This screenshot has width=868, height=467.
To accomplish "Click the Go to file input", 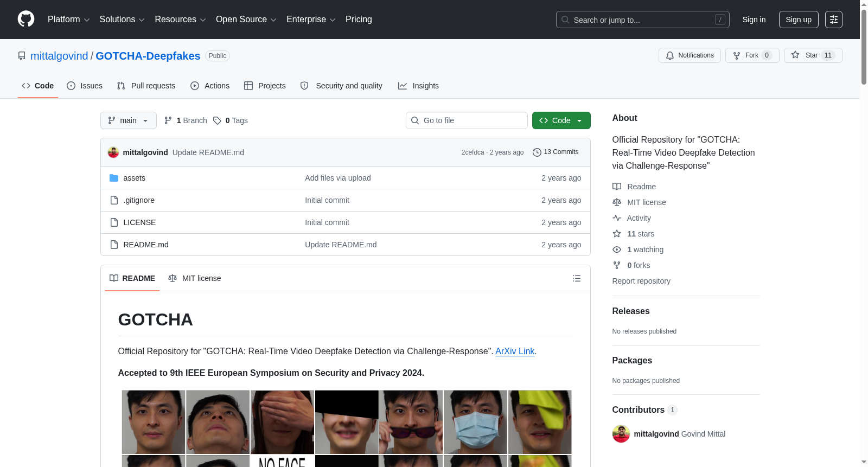I will [x=467, y=120].
